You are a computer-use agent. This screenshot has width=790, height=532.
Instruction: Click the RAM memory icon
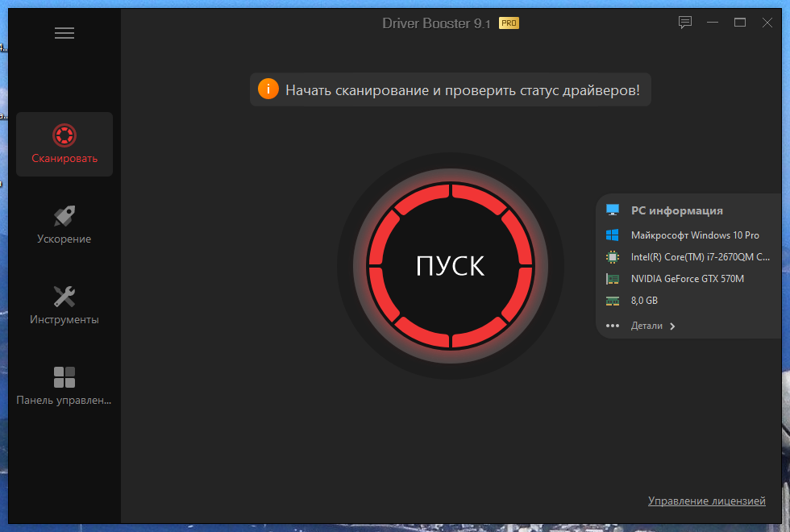(612, 301)
